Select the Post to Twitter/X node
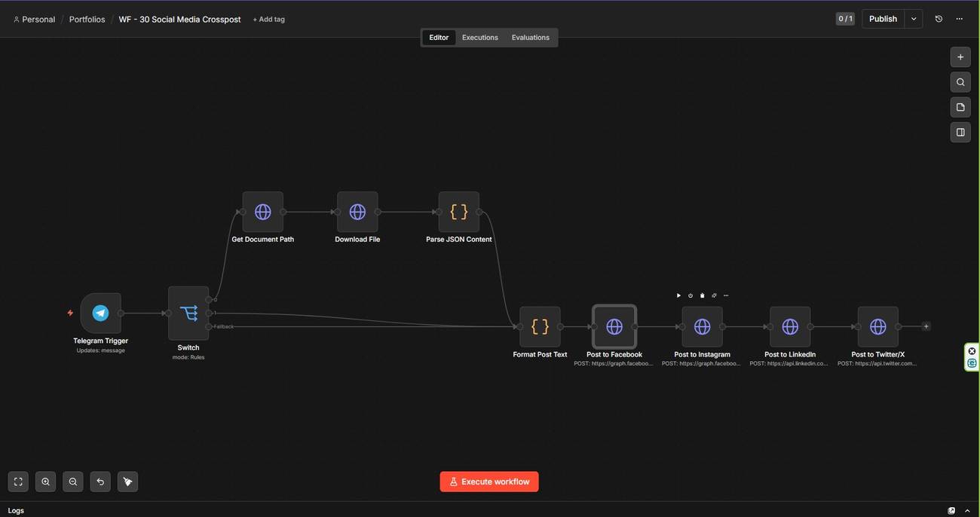Image resolution: width=980 pixels, height=517 pixels. tap(877, 326)
